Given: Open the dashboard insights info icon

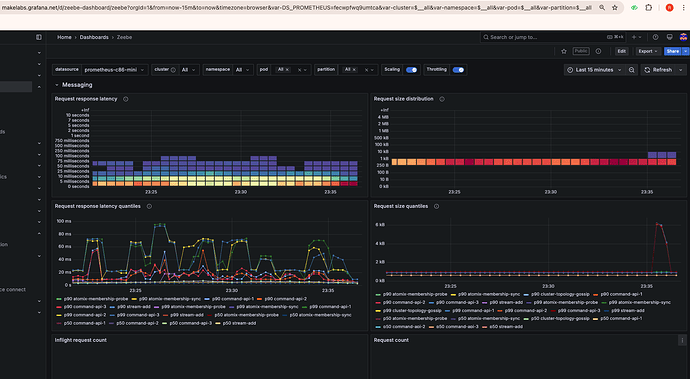Looking at the screenshot, I should point(598,52).
